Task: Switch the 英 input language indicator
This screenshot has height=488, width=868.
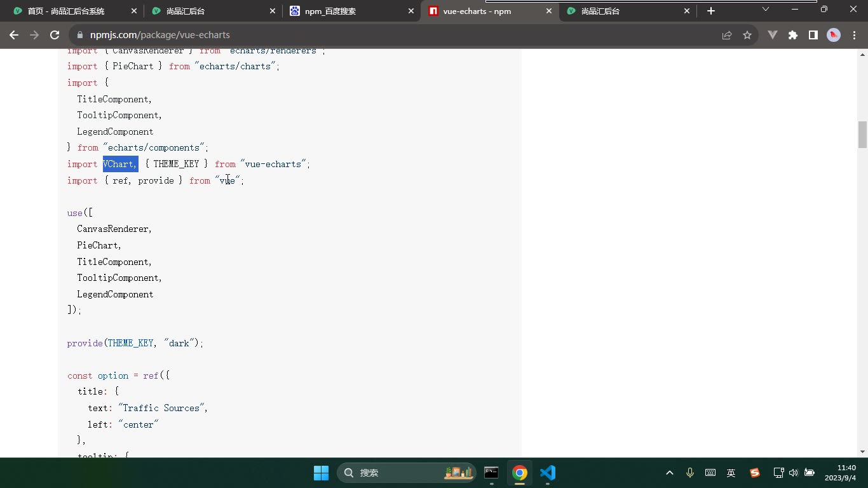Action: pos(731,473)
